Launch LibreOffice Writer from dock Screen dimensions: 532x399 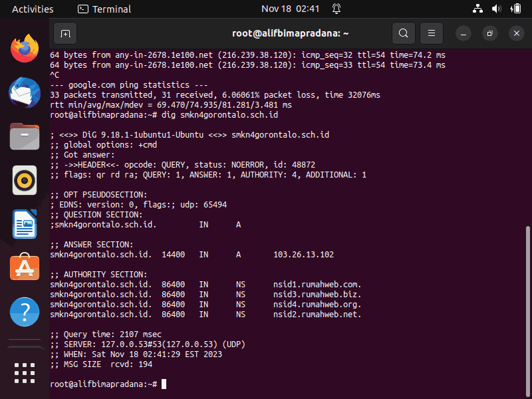tap(25, 224)
